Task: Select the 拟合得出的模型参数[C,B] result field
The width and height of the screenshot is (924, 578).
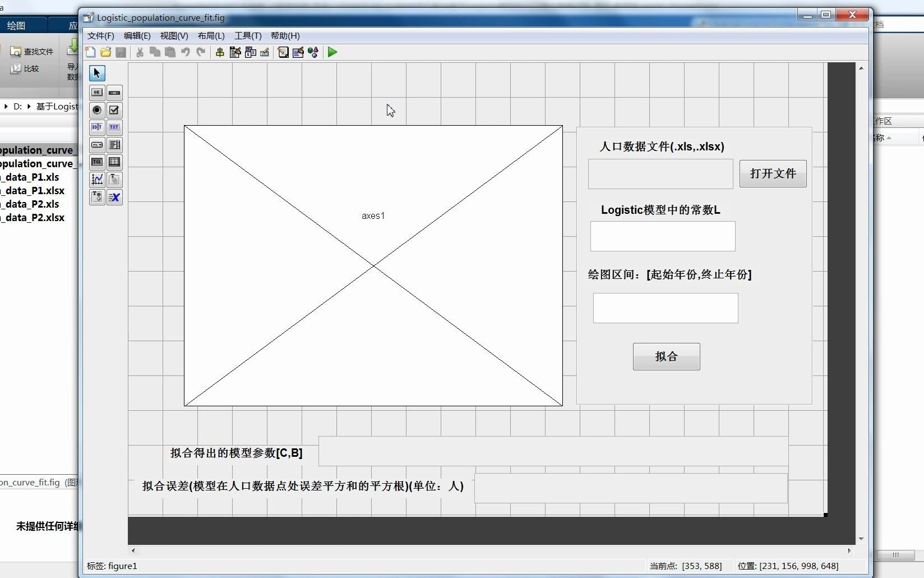Action: 553,451
